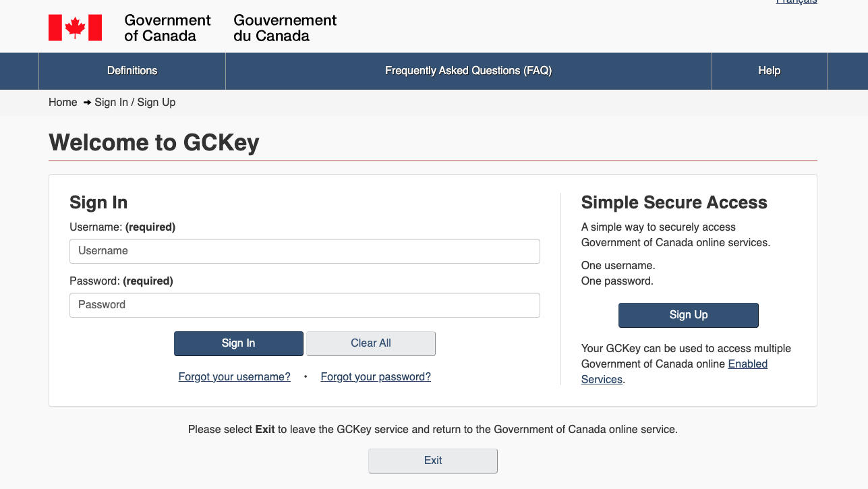Open the Enabled Services link
This screenshot has width=868, height=489.
pos(747,364)
